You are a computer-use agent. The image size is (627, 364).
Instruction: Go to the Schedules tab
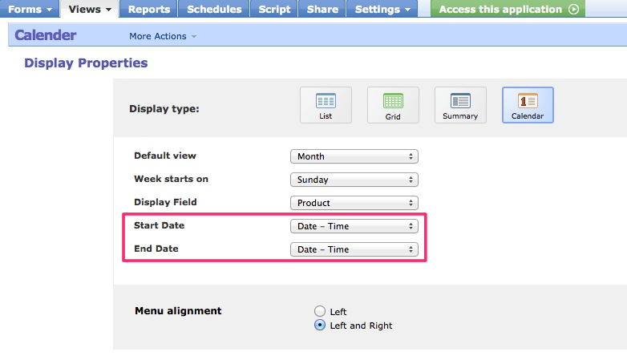point(214,10)
